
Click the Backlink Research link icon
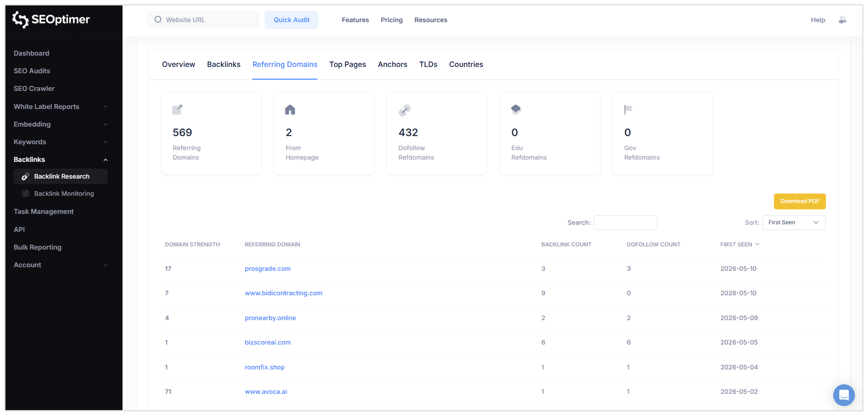coord(25,176)
